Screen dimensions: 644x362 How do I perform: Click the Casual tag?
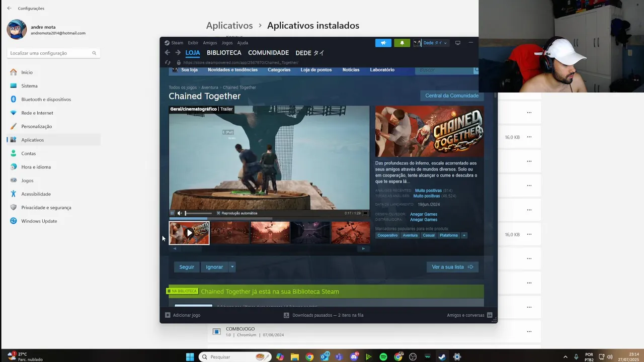429,235
